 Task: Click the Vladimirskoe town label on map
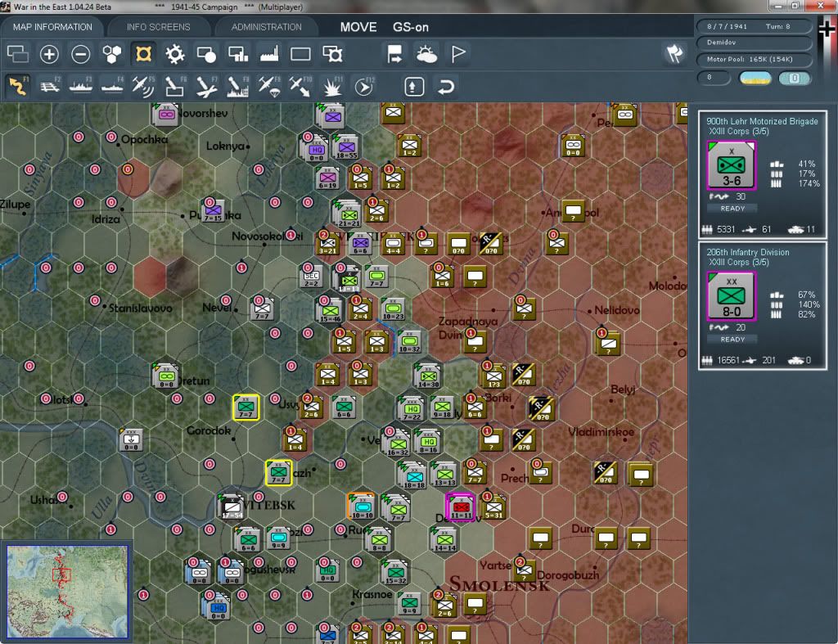pyautogui.click(x=601, y=432)
